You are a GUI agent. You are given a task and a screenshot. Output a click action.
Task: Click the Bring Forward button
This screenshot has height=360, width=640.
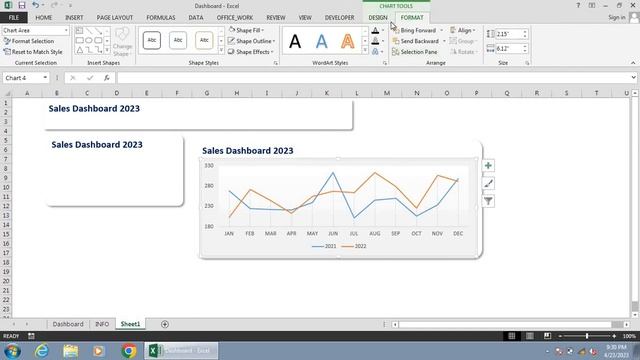(x=414, y=31)
